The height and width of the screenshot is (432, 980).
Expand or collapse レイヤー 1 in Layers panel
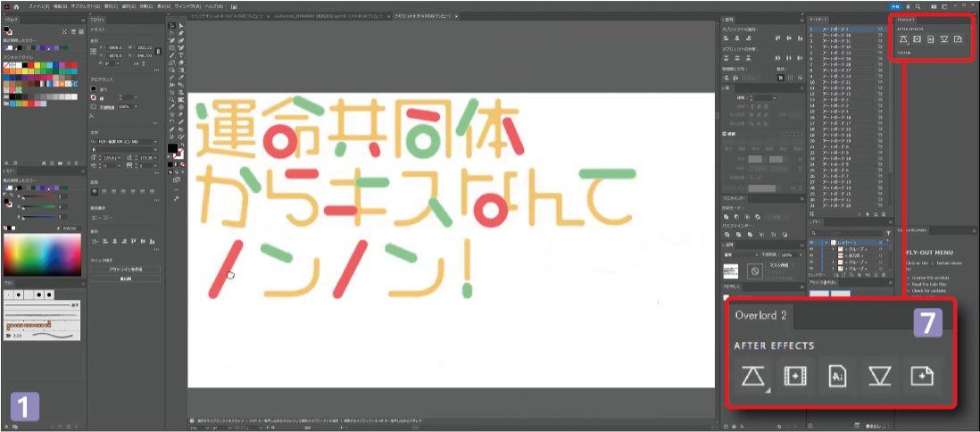point(826,243)
